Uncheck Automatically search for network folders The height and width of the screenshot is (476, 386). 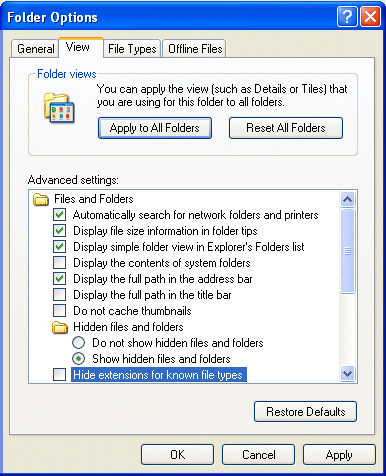60,215
